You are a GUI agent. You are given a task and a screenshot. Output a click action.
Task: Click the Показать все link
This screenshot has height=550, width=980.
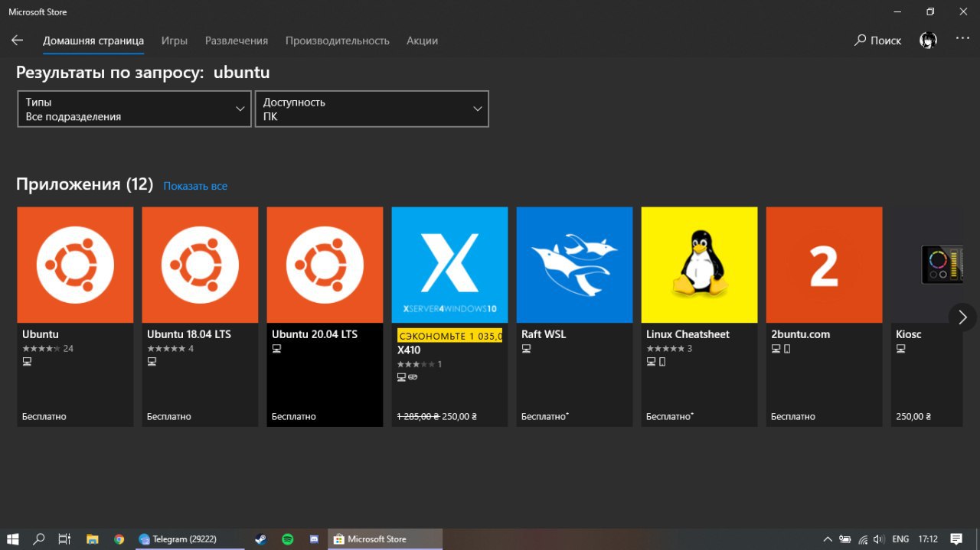click(x=195, y=186)
